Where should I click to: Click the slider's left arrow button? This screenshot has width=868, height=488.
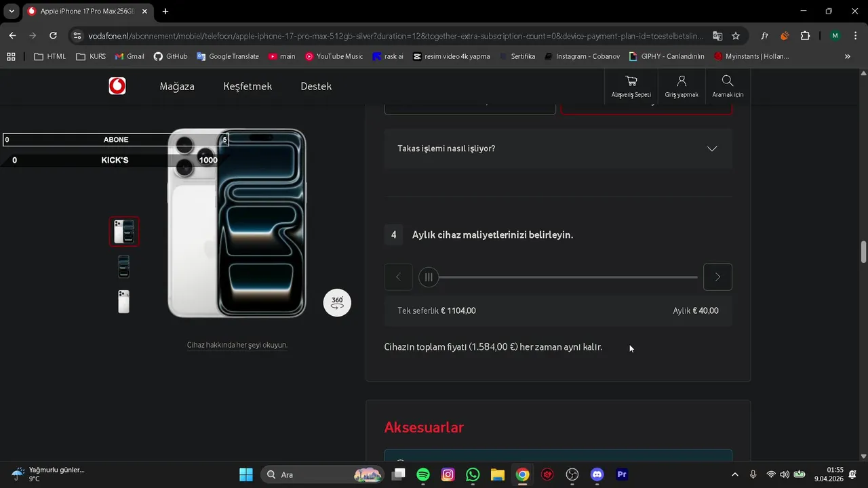pyautogui.click(x=398, y=277)
